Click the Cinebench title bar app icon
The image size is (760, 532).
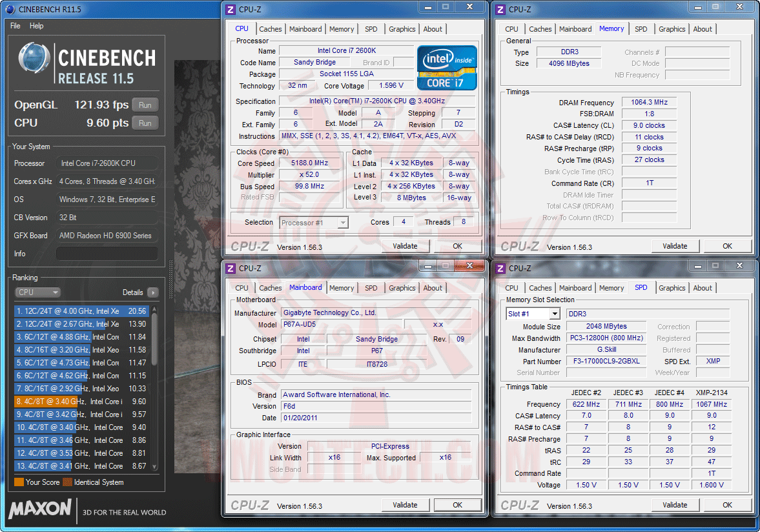pos(10,9)
